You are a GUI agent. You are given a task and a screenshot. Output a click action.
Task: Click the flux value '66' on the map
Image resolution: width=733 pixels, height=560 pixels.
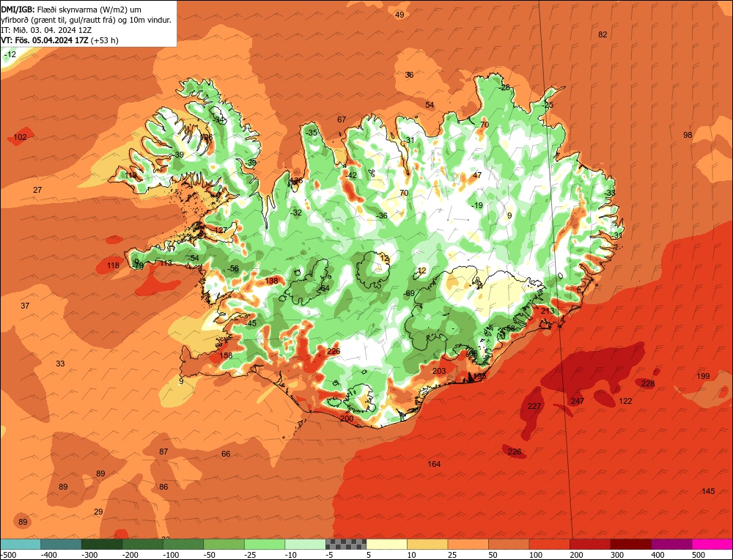click(226, 454)
